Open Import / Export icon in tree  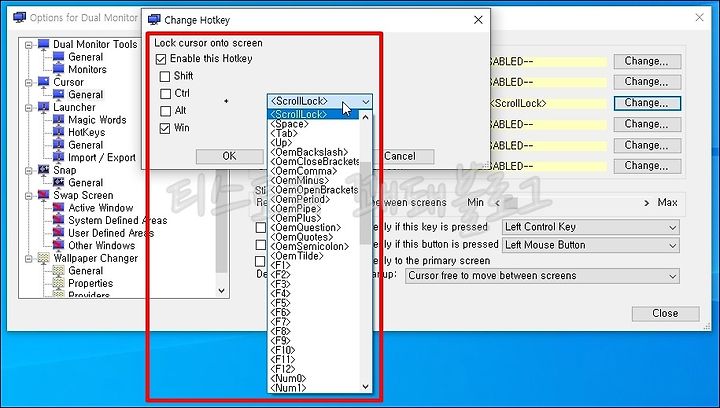[59, 157]
